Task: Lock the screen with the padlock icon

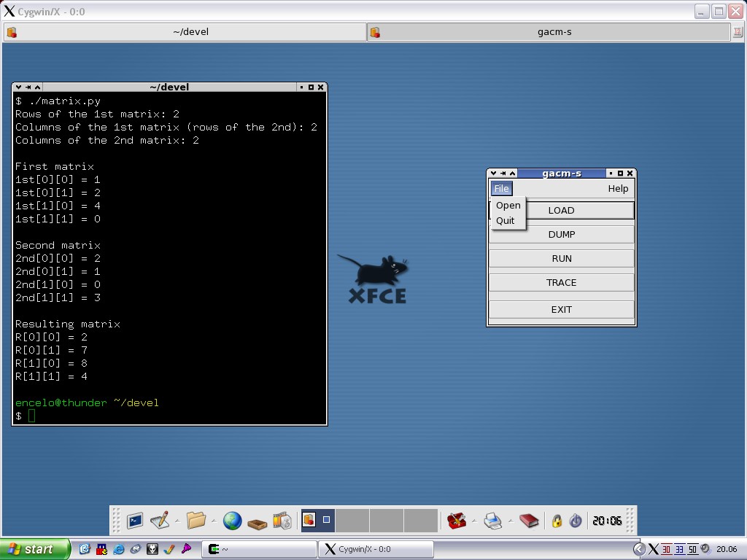Action: (557, 521)
